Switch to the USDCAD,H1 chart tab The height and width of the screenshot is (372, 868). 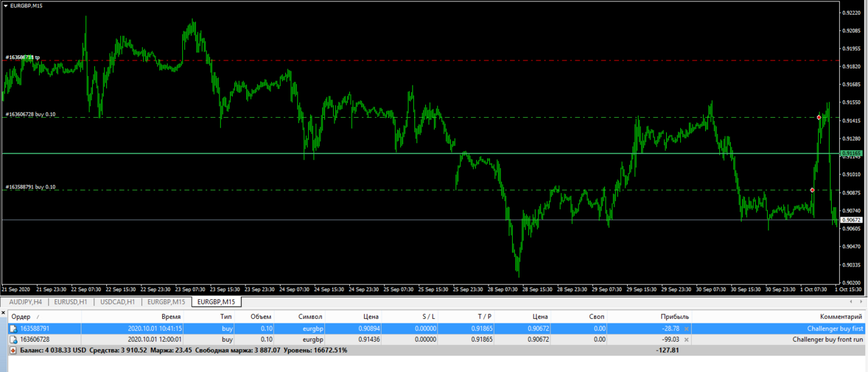tap(118, 302)
